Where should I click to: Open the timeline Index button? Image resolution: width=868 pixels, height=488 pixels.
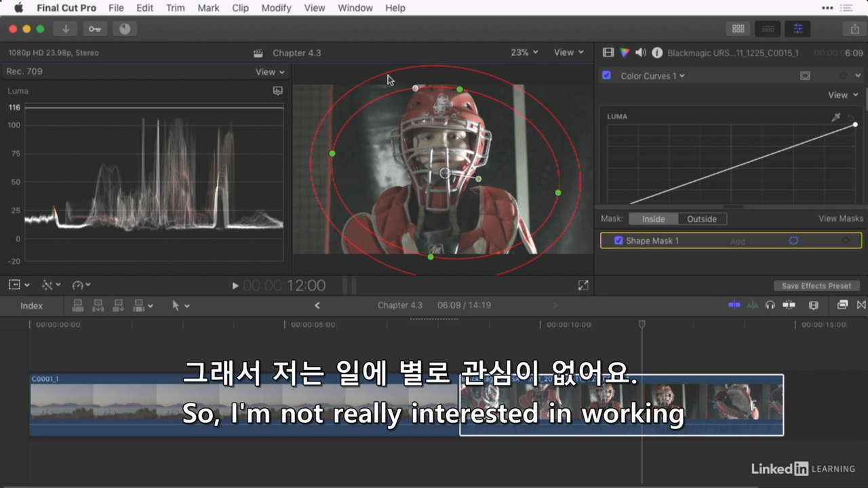(31, 306)
